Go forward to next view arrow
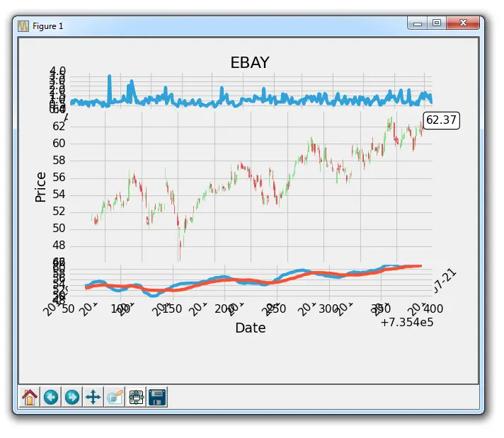504x438 pixels. [72, 397]
